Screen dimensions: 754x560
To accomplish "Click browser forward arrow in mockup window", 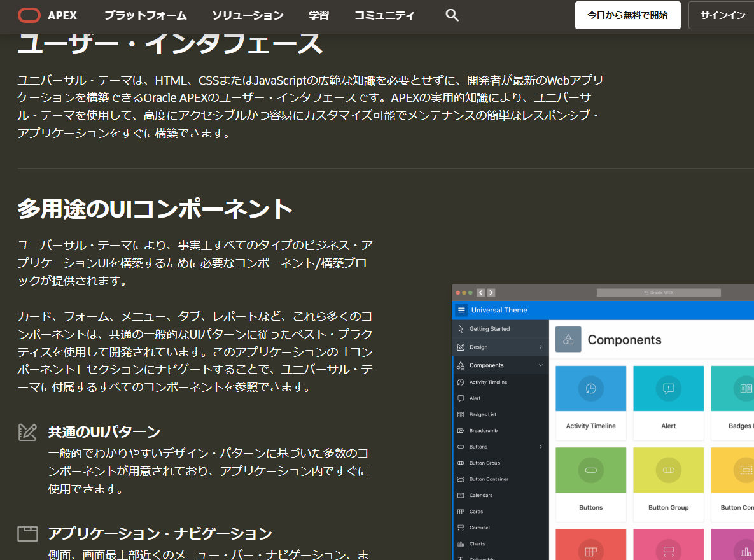I will [491, 293].
